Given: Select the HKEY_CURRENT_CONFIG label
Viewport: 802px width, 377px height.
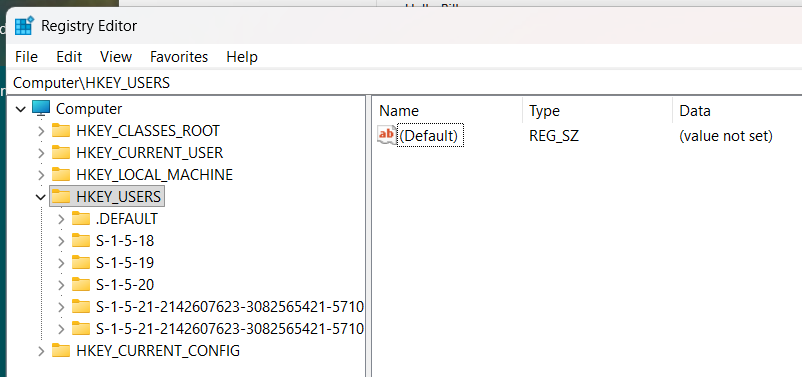Looking at the screenshot, I should pos(158,351).
